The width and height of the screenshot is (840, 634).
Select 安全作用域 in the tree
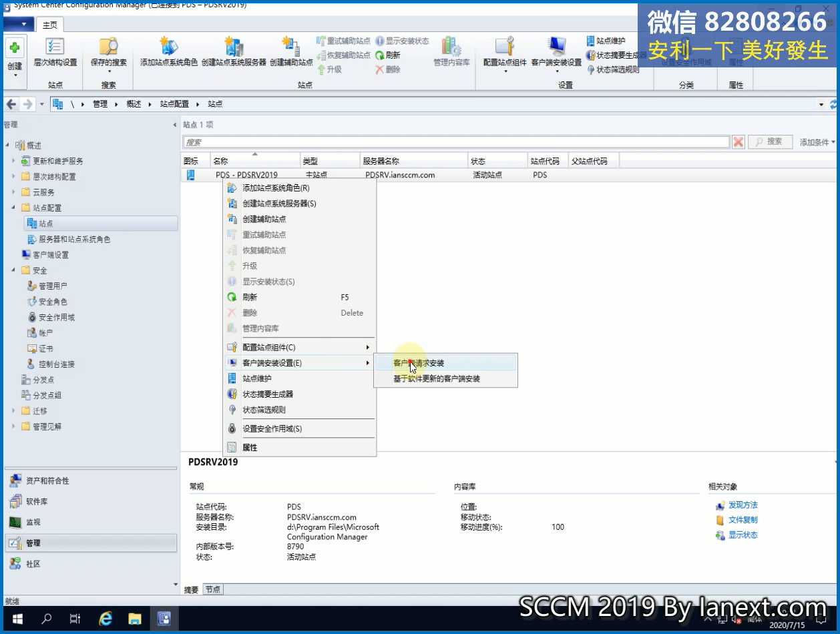click(x=51, y=317)
